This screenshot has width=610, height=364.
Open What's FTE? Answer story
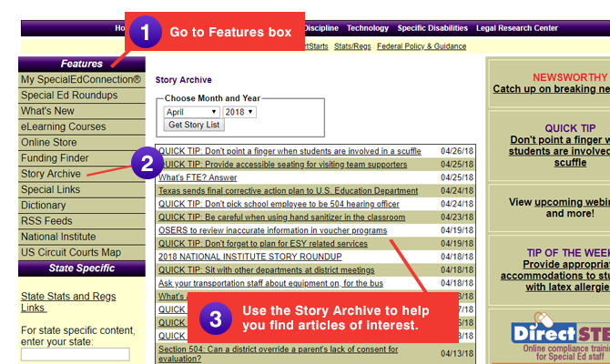point(198,177)
